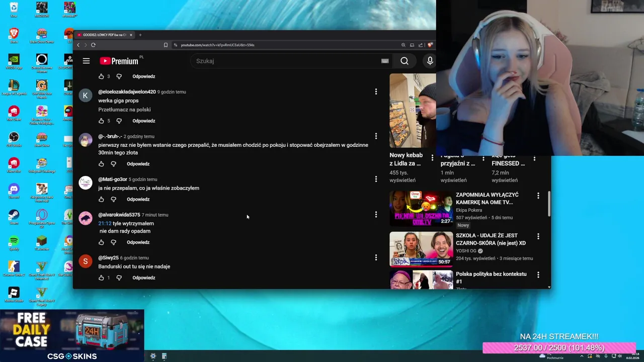The width and height of the screenshot is (644, 362).
Task: Open a new tab with the plus button
Action: (x=140, y=35)
